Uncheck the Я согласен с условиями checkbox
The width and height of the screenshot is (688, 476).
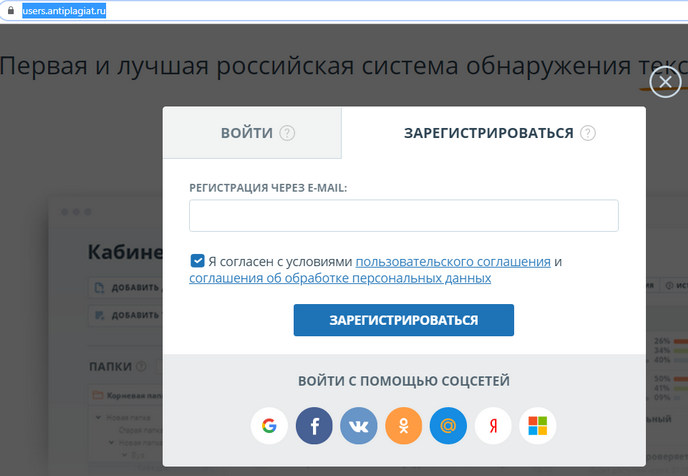tap(197, 261)
